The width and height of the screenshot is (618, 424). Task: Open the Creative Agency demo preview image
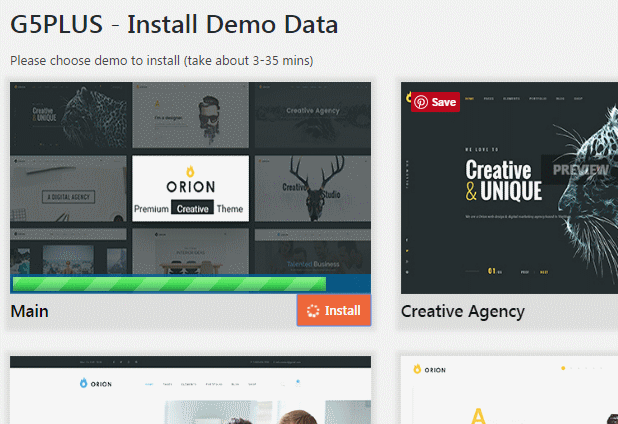[x=509, y=188]
